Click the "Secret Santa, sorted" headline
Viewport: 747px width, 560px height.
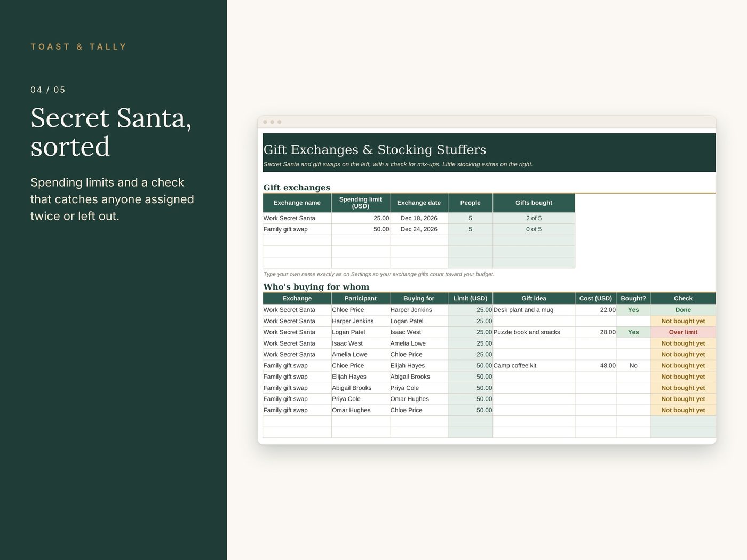point(111,132)
